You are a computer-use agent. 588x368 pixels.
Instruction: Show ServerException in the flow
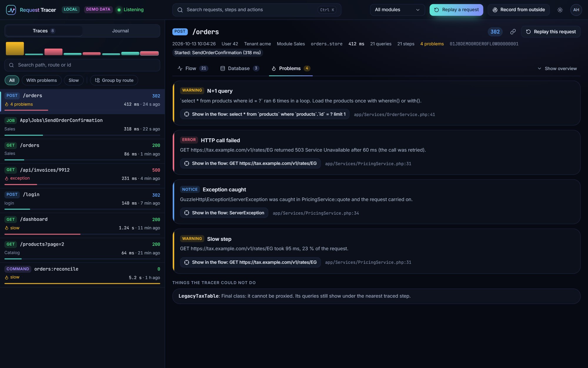(224, 213)
